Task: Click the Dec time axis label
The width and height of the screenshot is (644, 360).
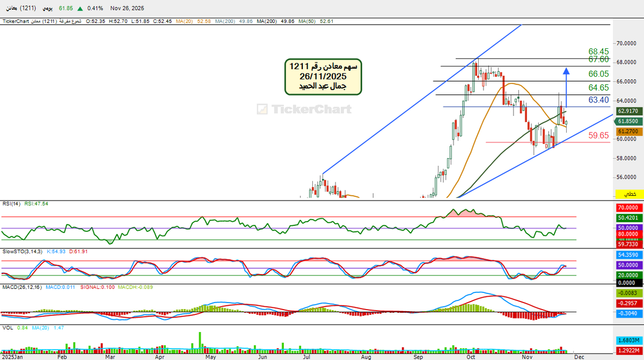Action: click(x=578, y=356)
